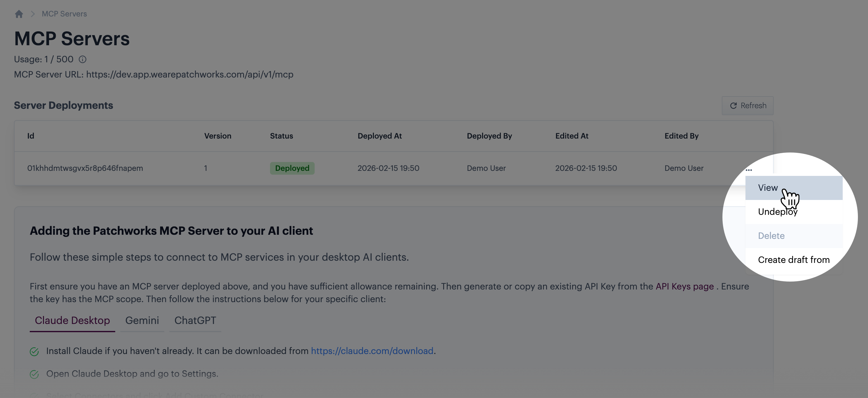Choose Undeploy in the row menu

[x=777, y=212]
